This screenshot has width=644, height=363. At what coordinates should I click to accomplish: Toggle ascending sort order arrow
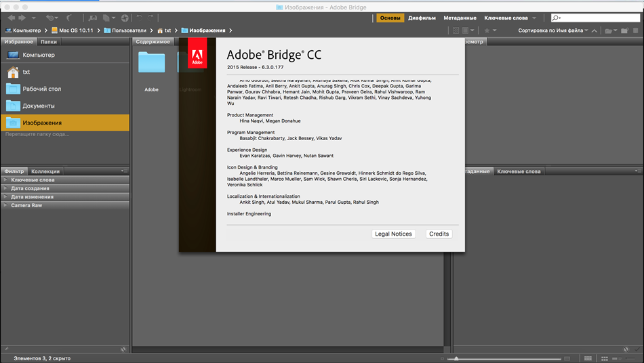pos(595,30)
